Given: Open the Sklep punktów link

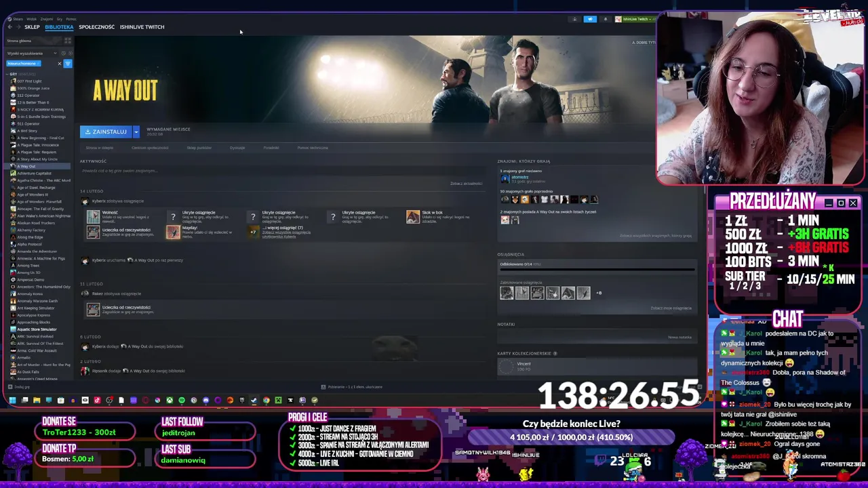Looking at the screenshot, I should point(199,148).
